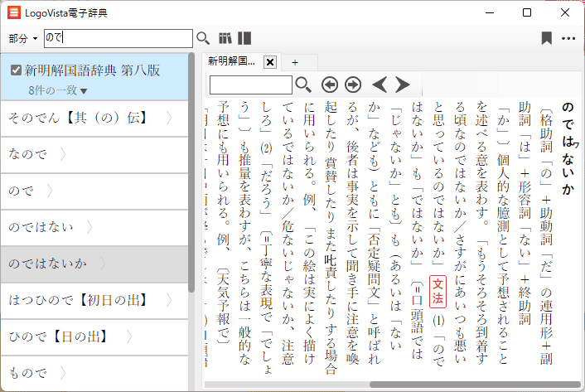The height and width of the screenshot is (392, 585).
Task: Add a new tab with plus
Action: (x=293, y=62)
